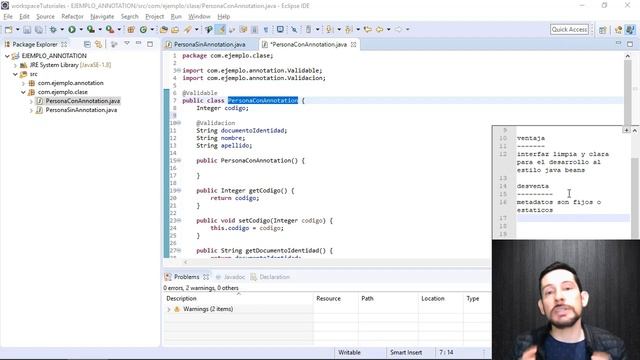
Task: Collapse the EJEMPLO_ANNOTATION project node
Action: 7,56
